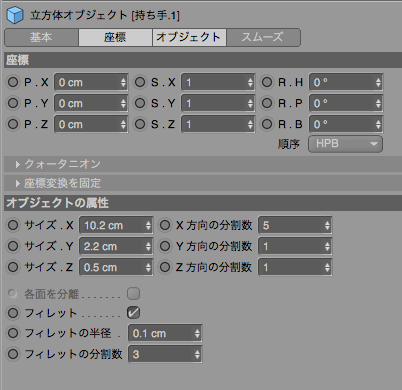
Task: Switch to the スムーズ tab
Action: [x=263, y=37]
